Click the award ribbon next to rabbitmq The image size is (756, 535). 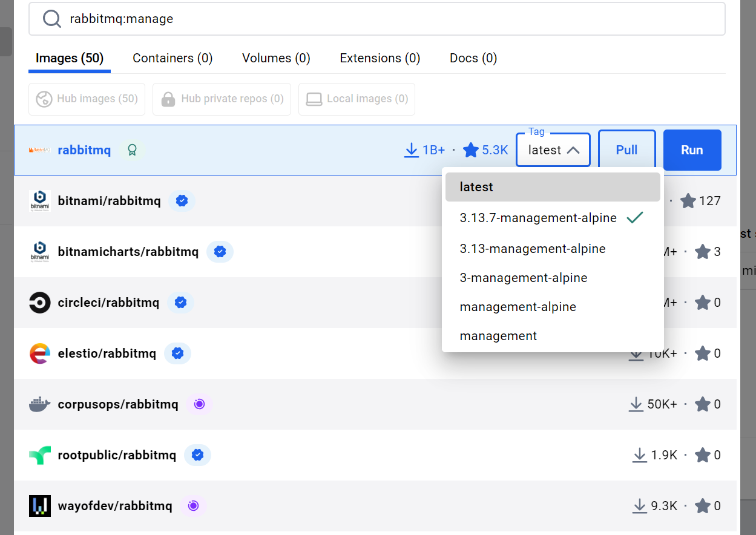[132, 149]
